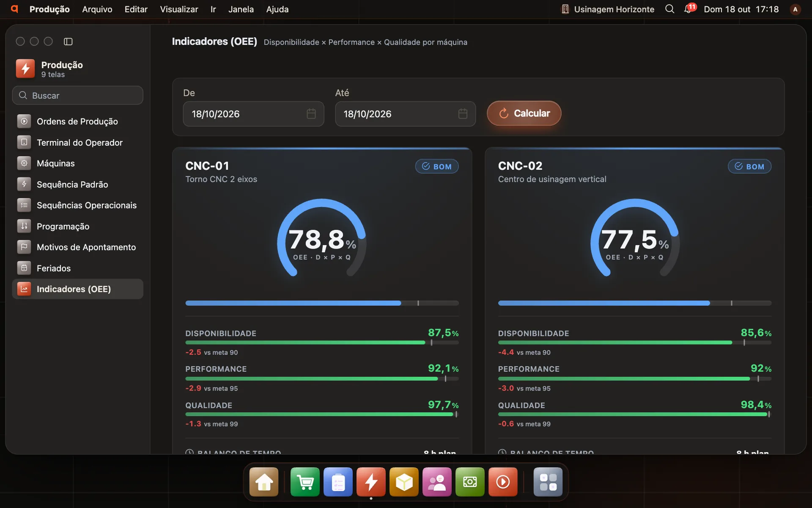Click CNC-01 Qualidade value 97,7%
812x508 pixels.
tap(443, 405)
